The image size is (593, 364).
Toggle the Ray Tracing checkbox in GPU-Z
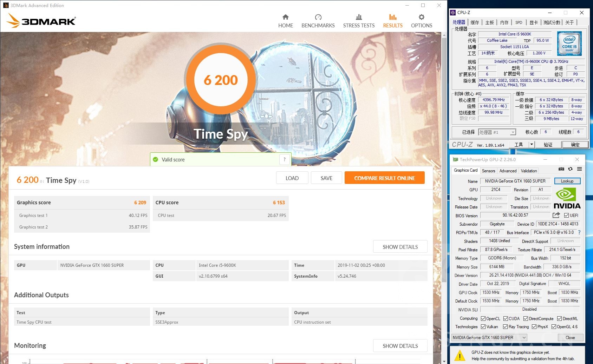click(x=505, y=327)
